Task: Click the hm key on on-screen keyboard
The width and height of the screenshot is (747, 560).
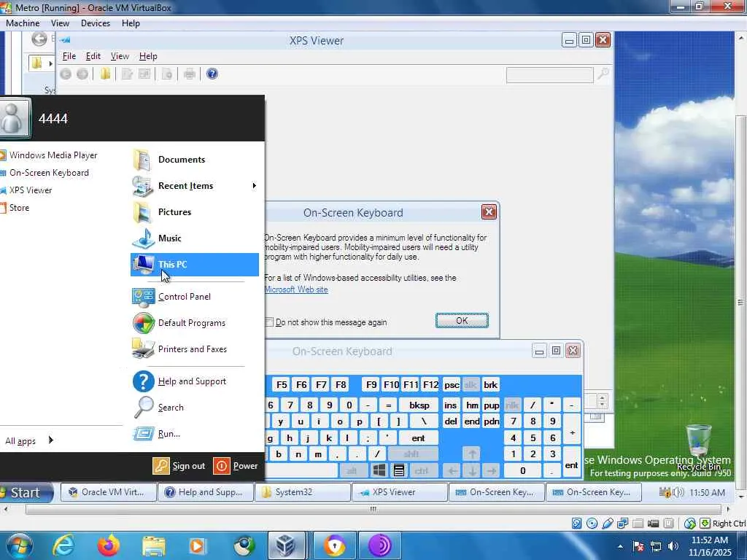Action: 472,405
